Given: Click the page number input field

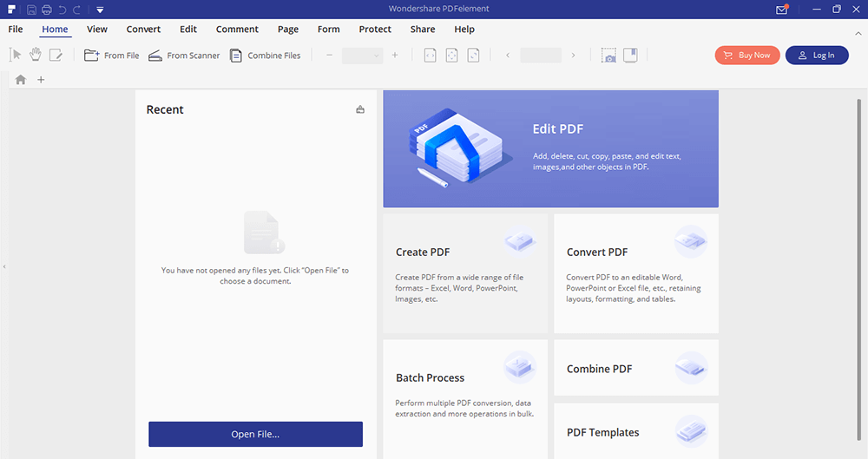Looking at the screenshot, I should tap(541, 56).
